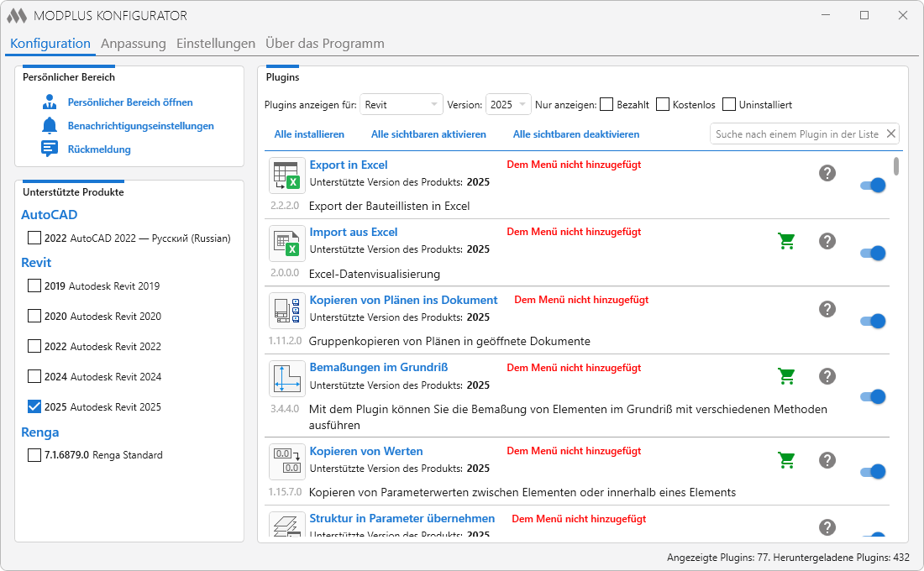
Task: Click the Export in Excel plugin icon
Action: [x=287, y=175]
